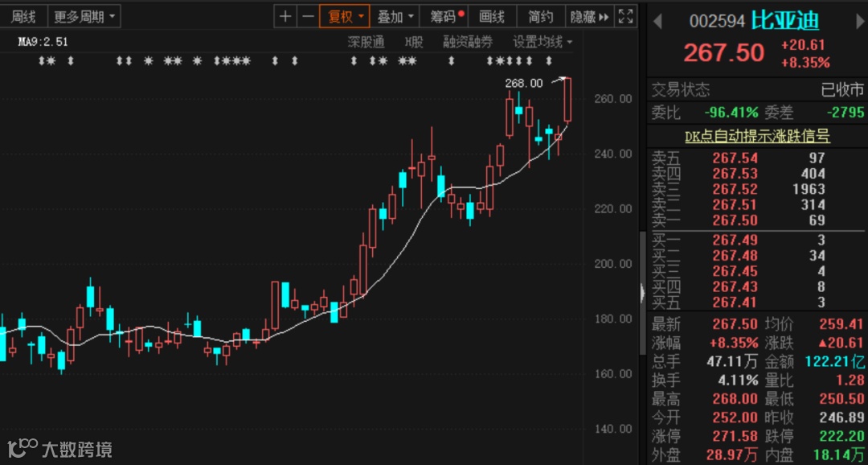Click the 卖一 price 267.50
Image resolution: width=868 pixels, height=465 pixels.
pyautogui.click(x=735, y=220)
